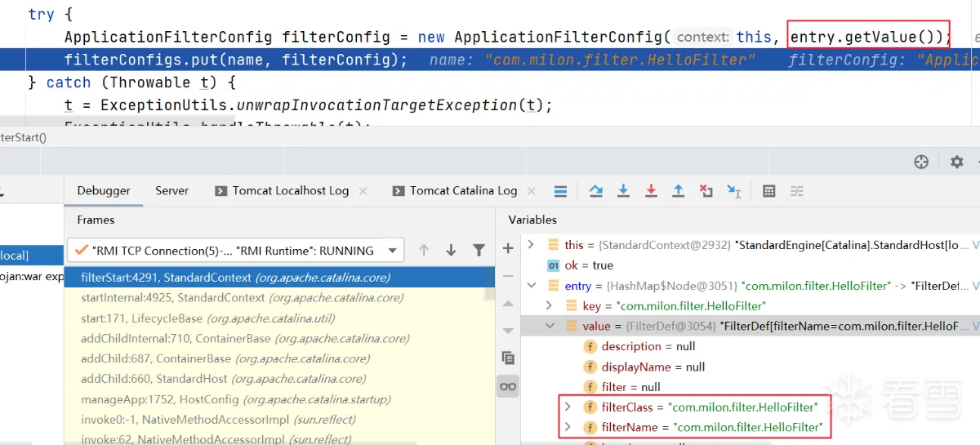This screenshot has height=445, width=980.
Task: Toggle the watches glasses icon in Variables
Action: 508,386
